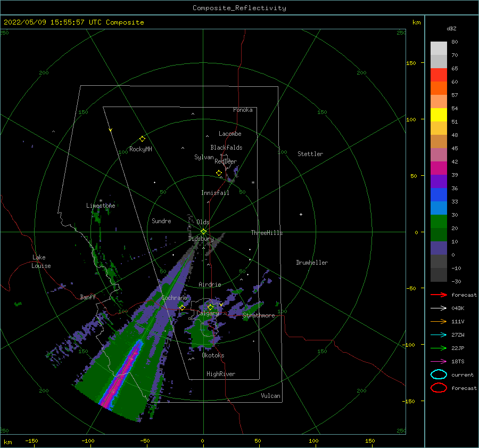479x448 pixels.
Task: Click the Limestone label
Action: [101, 206]
